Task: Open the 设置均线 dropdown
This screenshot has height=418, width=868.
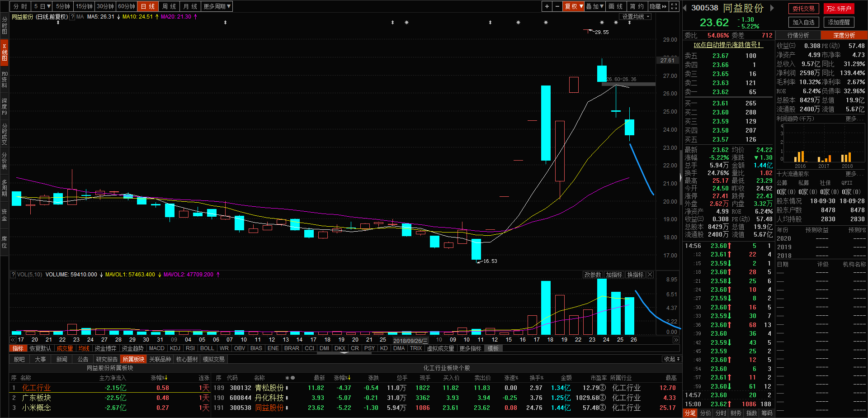Action: pyautogui.click(x=636, y=17)
